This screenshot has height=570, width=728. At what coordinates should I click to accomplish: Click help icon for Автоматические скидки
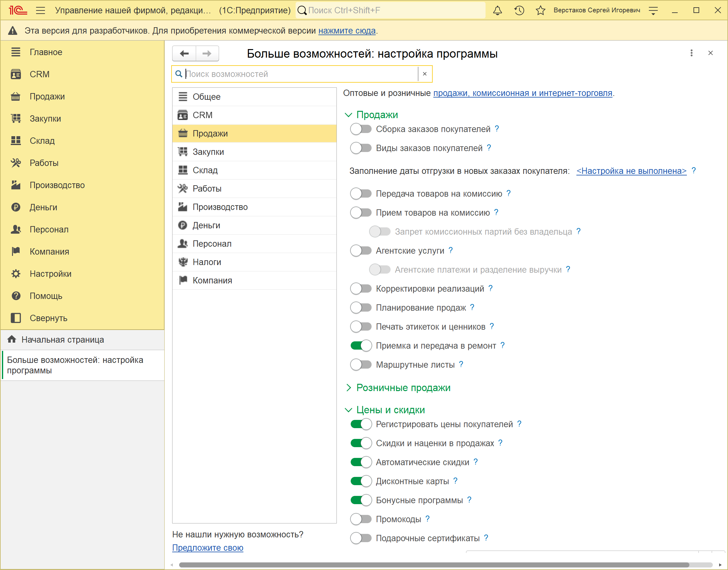click(x=475, y=462)
